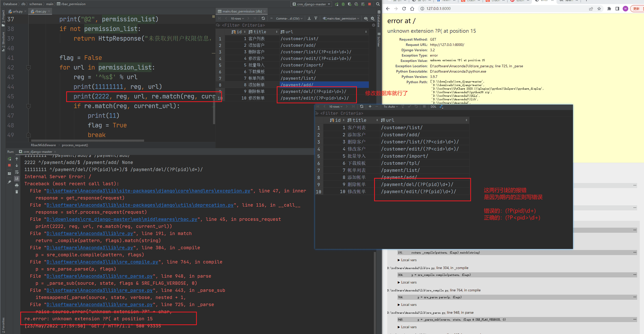Reload the browser page at 127.0.0.1:8000
Image resolution: width=644 pixels, height=334 pixels.
[404, 9]
